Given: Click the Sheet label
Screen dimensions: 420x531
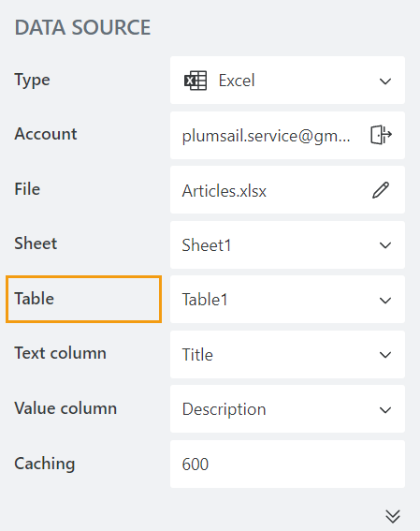Looking at the screenshot, I should [36, 243].
